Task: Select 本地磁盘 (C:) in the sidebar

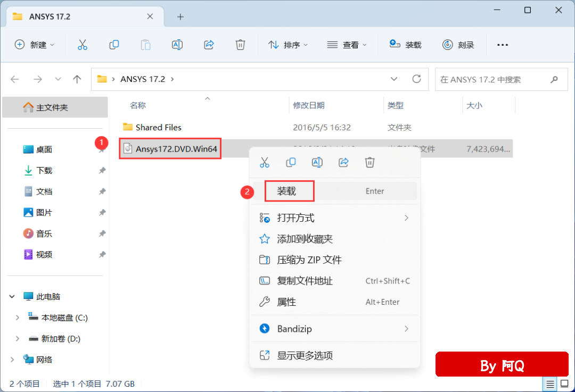Action: (64, 318)
